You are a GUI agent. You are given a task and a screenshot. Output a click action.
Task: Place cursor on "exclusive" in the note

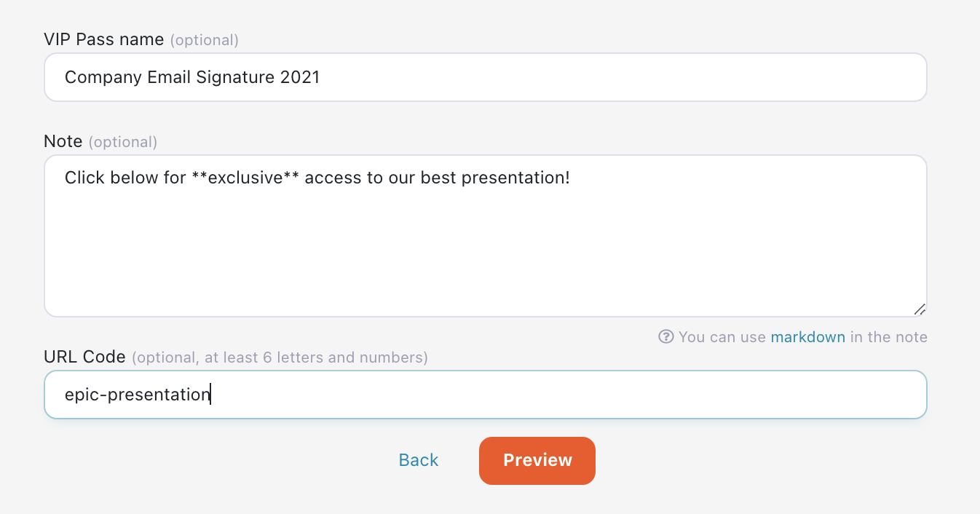click(x=245, y=178)
